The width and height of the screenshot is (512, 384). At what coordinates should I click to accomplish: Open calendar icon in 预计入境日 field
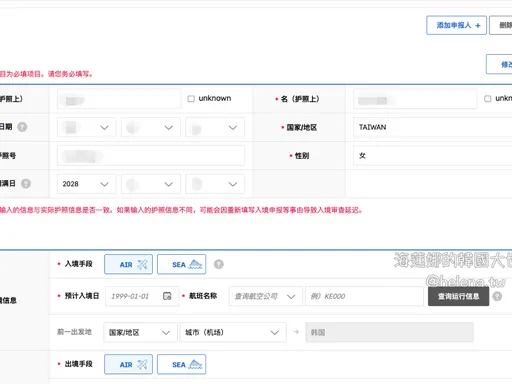[167, 296]
